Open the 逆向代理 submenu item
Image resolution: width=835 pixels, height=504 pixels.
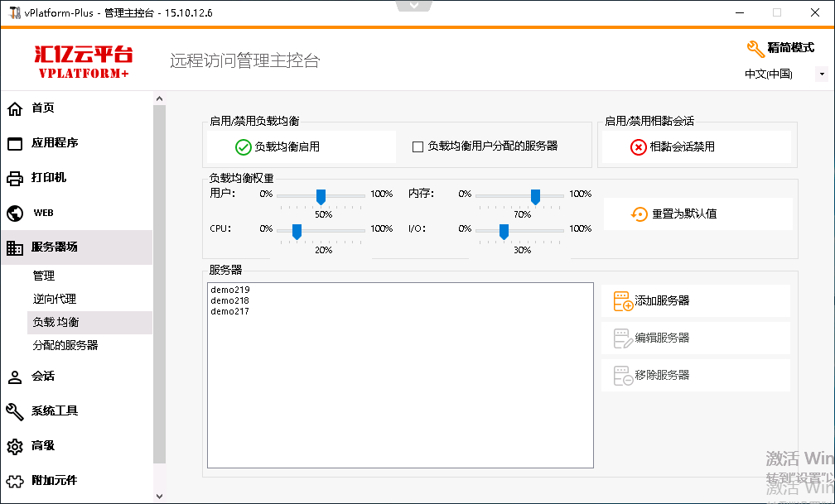tap(55, 299)
